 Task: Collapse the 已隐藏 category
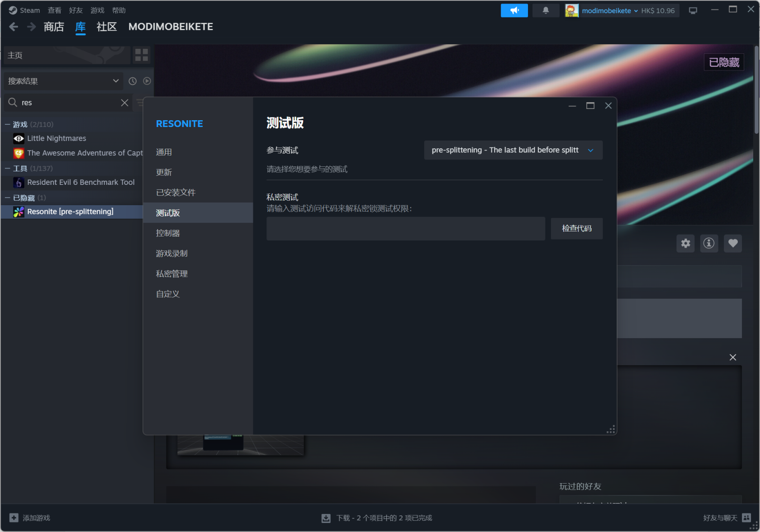pyautogui.click(x=8, y=198)
